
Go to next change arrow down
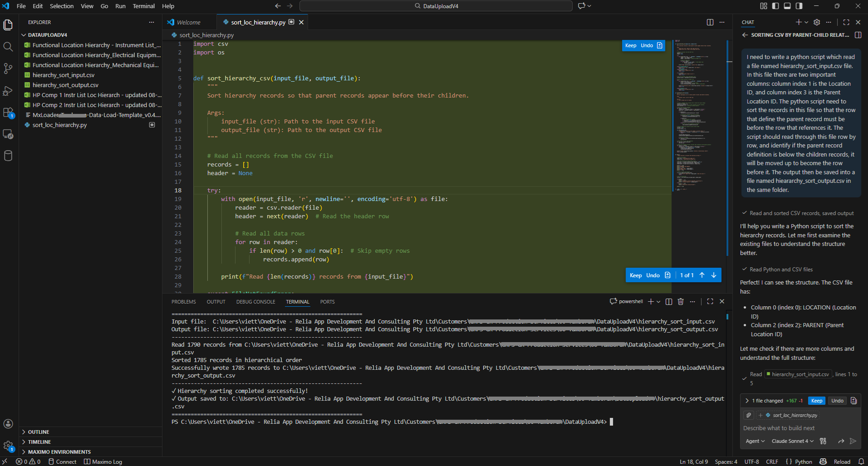coord(714,275)
